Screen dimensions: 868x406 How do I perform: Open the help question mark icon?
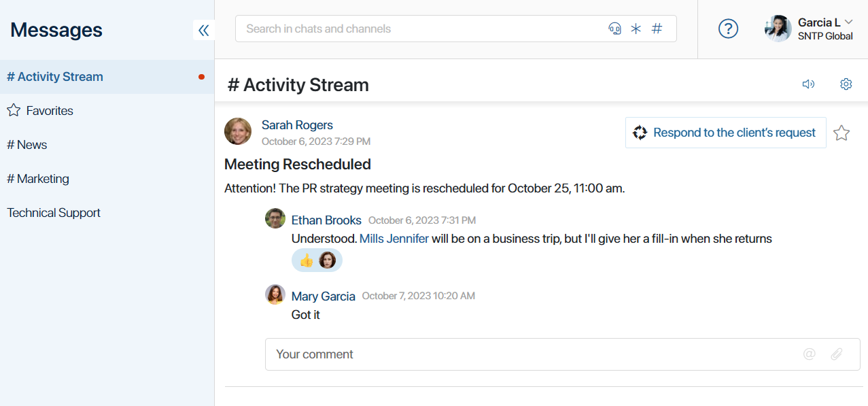pyautogui.click(x=728, y=29)
